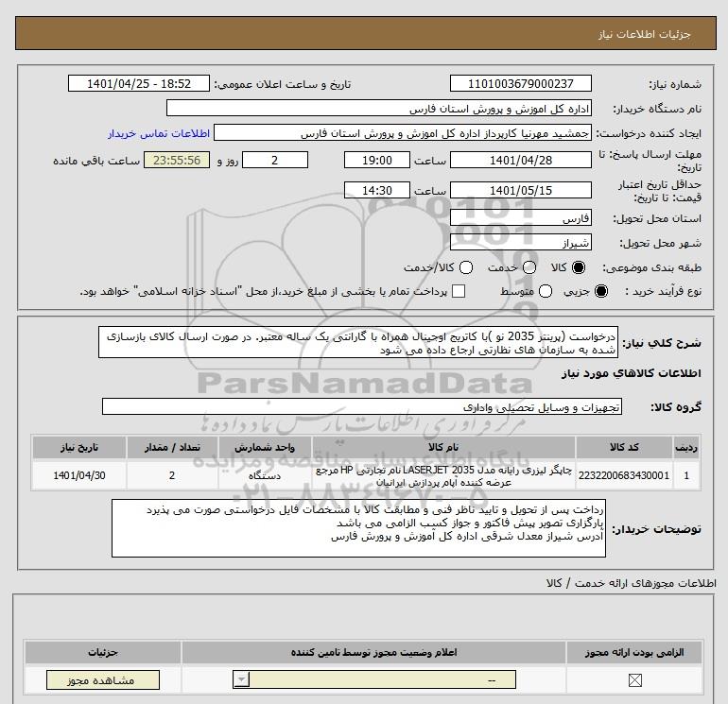Click the response time field 19:00
728x704 pixels.
tap(377, 160)
